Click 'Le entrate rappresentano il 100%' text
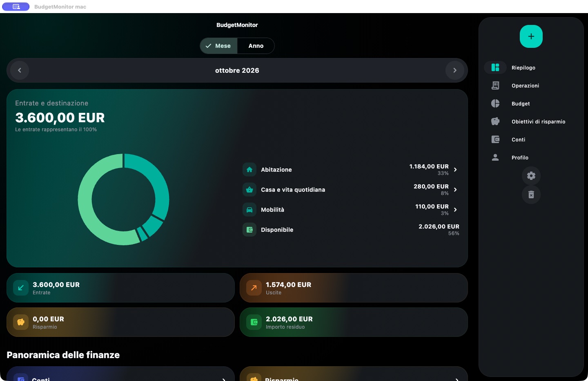Image resolution: width=588 pixels, height=381 pixels. pyautogui.click(x=56, y=130)
